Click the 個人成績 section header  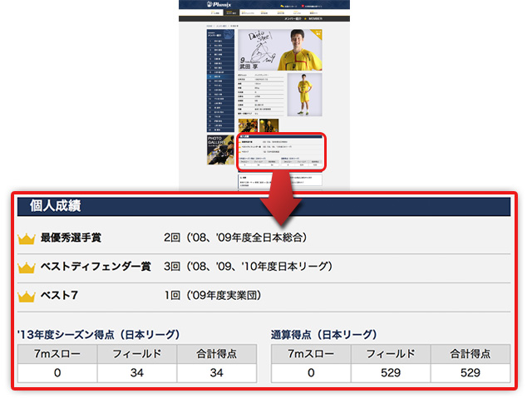[264, 206]
